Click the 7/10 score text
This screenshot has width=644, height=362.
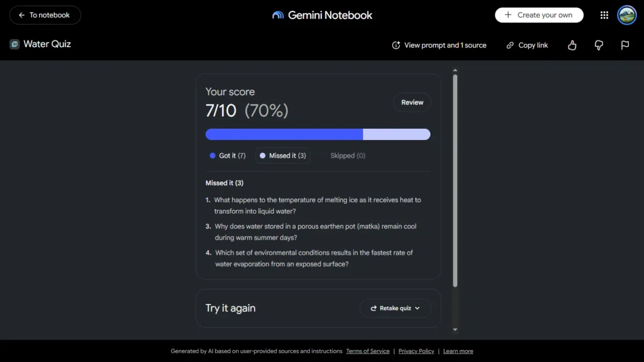click(x=221, y=110)
